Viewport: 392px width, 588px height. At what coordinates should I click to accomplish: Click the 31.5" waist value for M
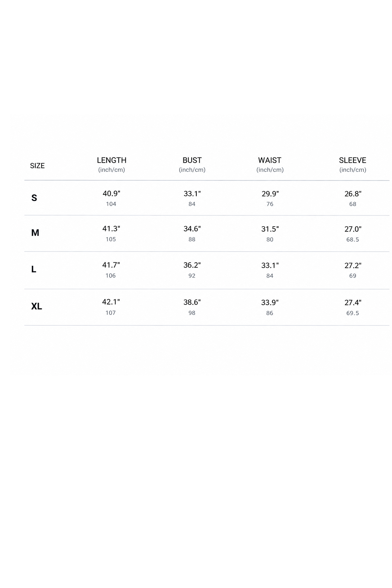point(270,229)
